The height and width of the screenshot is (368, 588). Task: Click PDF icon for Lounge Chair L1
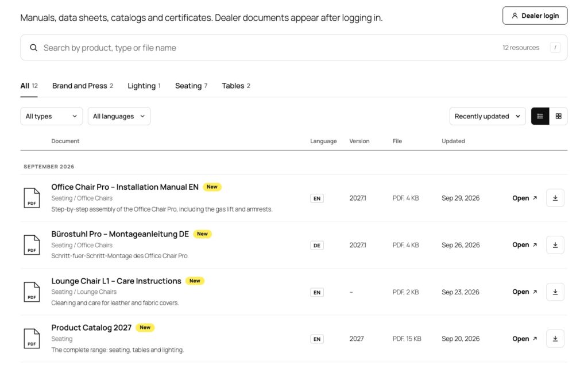[32, 292]
